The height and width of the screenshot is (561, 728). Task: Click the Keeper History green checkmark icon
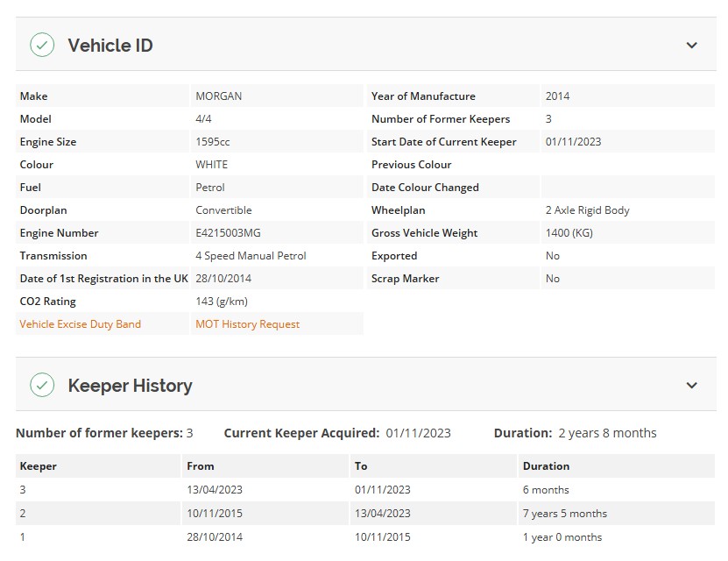point(42,385)
